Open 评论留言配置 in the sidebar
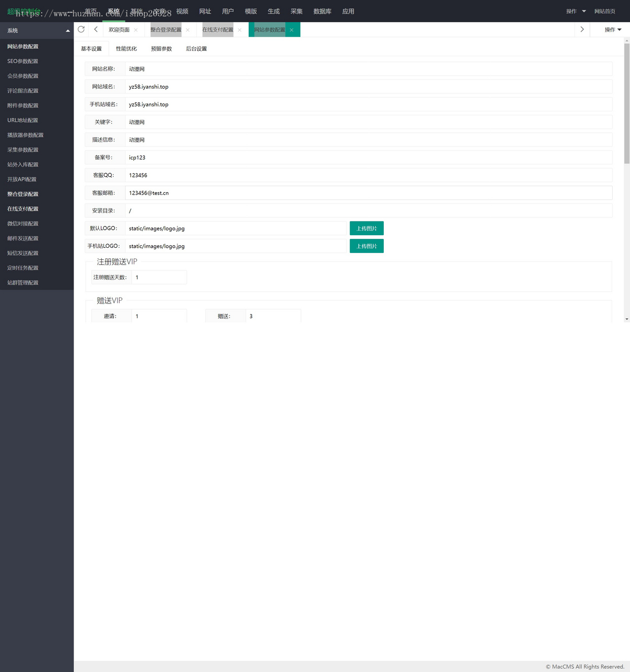The image size is (630, 672). (37, 91)
